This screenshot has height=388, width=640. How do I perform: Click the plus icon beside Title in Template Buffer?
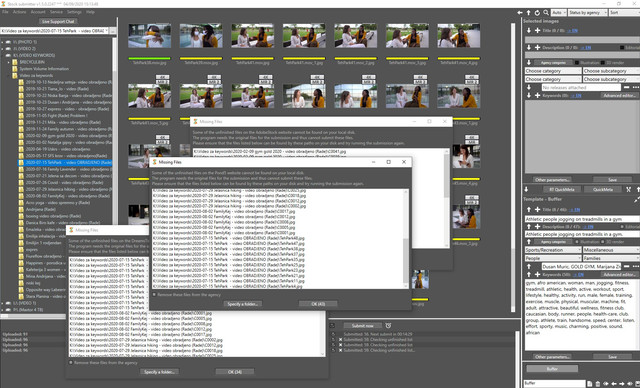pyautogui.click(x=537, y=209)
